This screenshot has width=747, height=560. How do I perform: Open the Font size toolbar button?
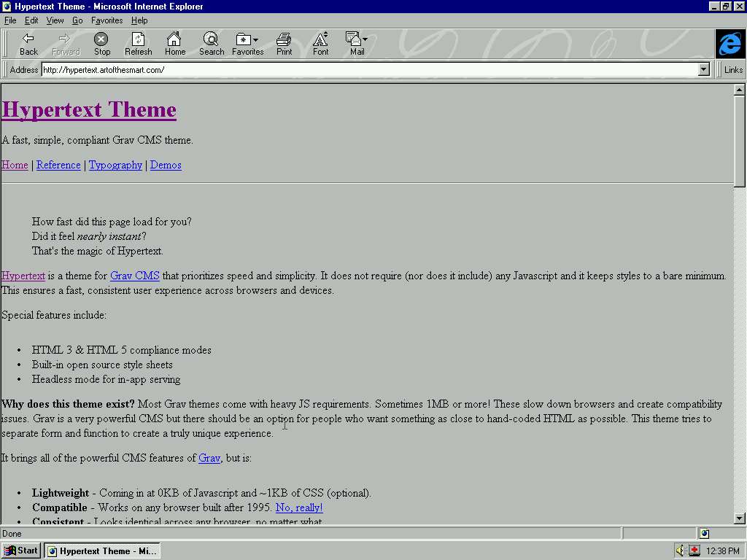tap(320, 44)
